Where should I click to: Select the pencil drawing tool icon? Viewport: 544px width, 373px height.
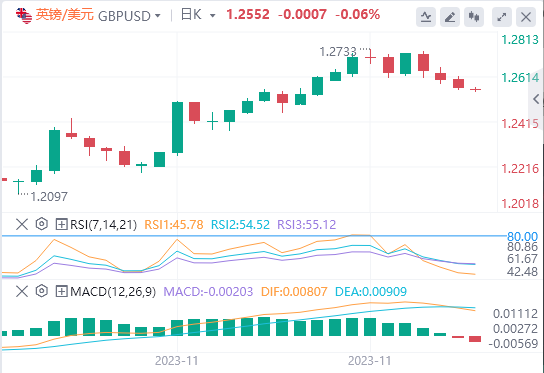point(450,16)
